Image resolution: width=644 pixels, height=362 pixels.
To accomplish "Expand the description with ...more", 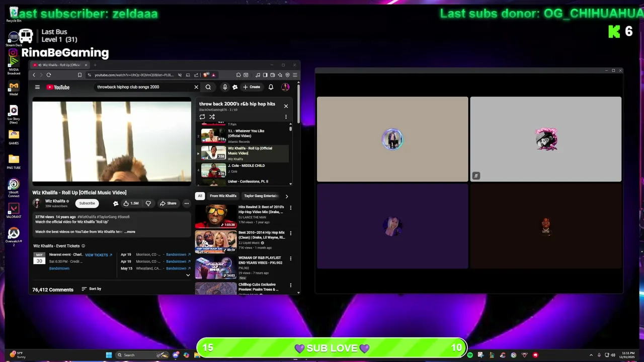I will (x=130, y=232).
